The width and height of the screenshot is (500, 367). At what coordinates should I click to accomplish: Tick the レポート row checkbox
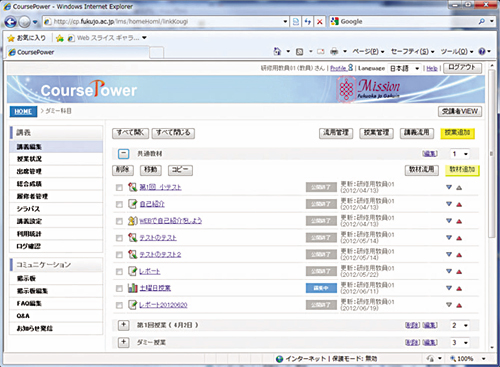tap(119, 272)
